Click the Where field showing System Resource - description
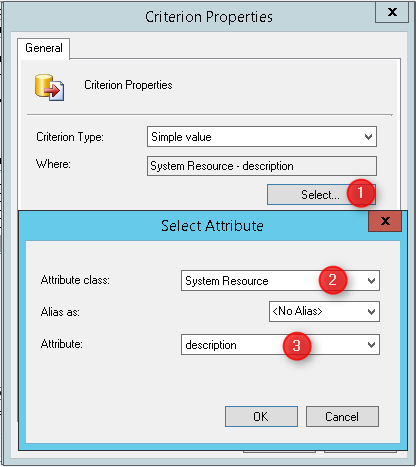This screenshot has width=416, height=467. click(x=262, y=166)
